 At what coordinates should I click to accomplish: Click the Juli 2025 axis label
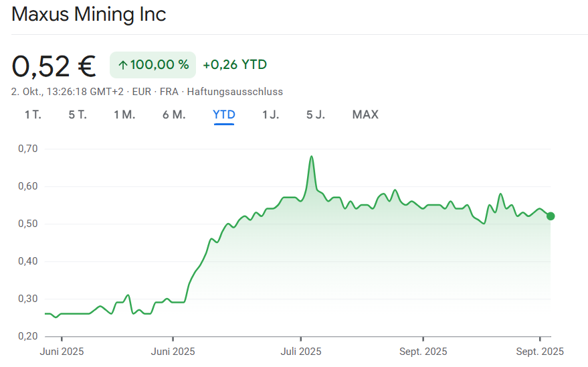(x=301, y=352)
